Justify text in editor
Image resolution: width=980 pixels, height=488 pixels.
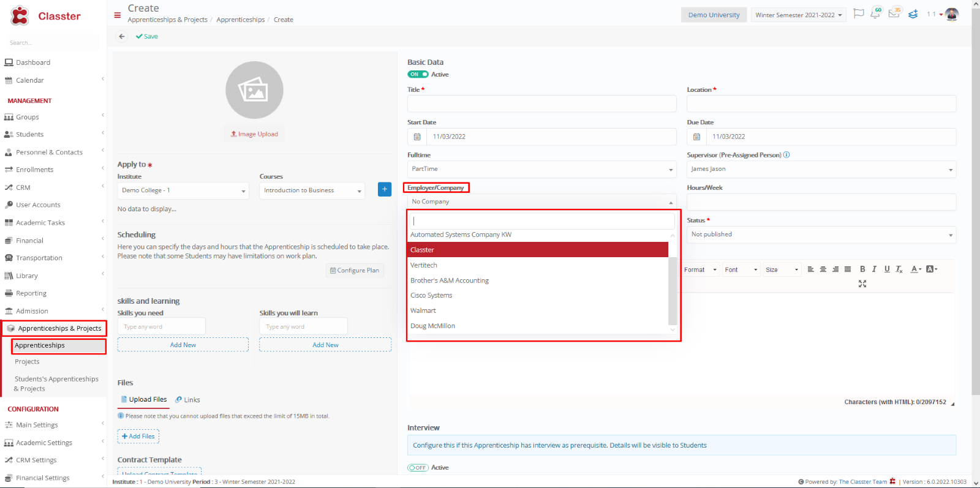(848, 269)
